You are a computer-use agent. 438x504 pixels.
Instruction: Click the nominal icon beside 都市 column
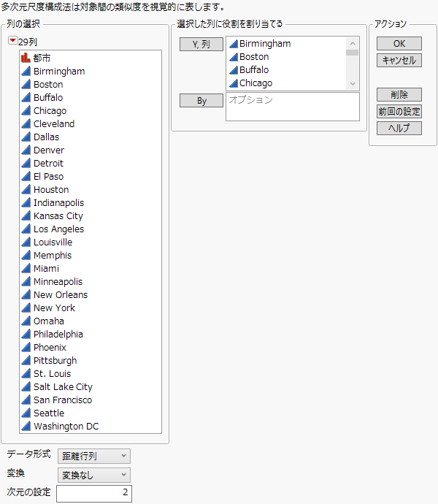[26, 58]
